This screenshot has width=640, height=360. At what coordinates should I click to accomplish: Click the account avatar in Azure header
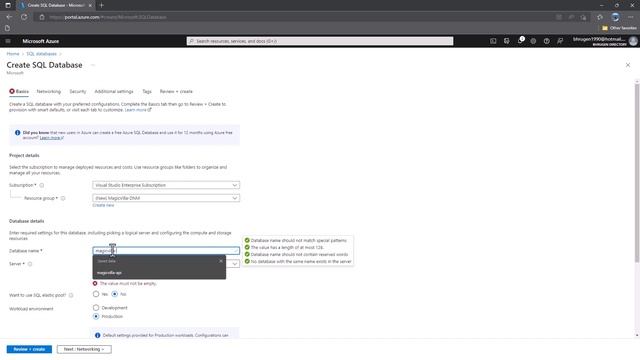(x=633, y=41)
